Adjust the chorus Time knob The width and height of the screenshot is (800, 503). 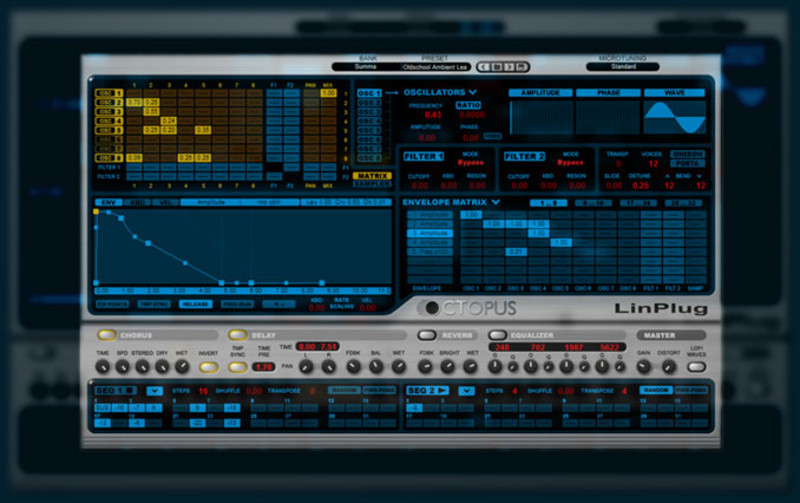point(103,366)
